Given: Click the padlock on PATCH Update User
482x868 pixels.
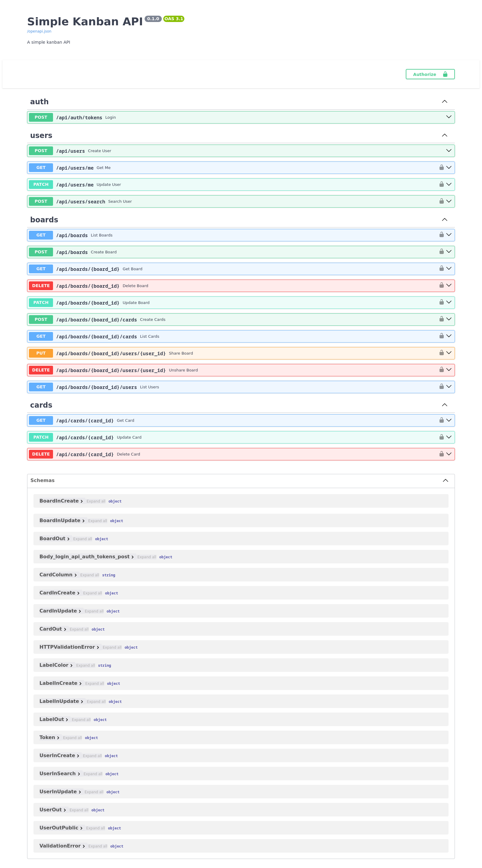Looking at the screenshot, I should tap(441, 184).
